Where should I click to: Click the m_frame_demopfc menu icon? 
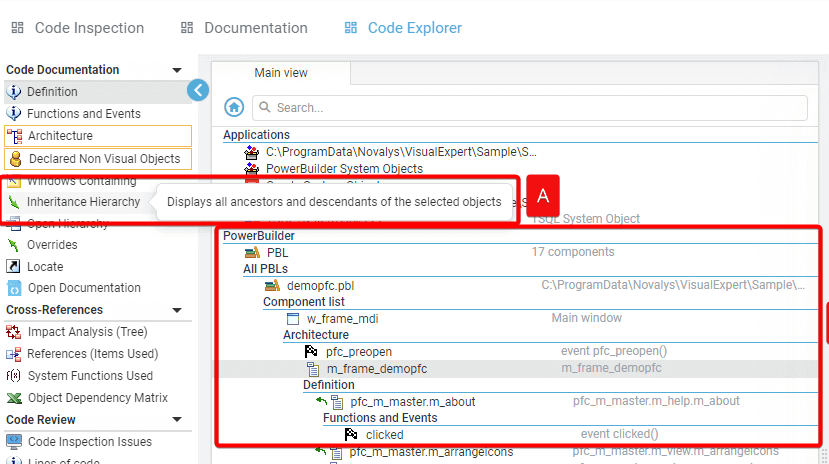pos(313,369)
